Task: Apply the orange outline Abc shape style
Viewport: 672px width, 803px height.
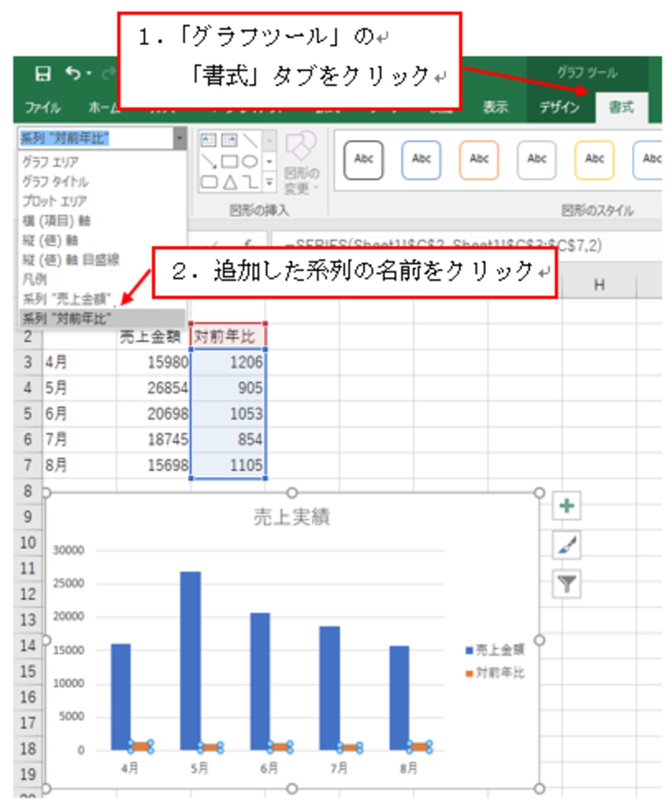Action: (x=479, y=160)
